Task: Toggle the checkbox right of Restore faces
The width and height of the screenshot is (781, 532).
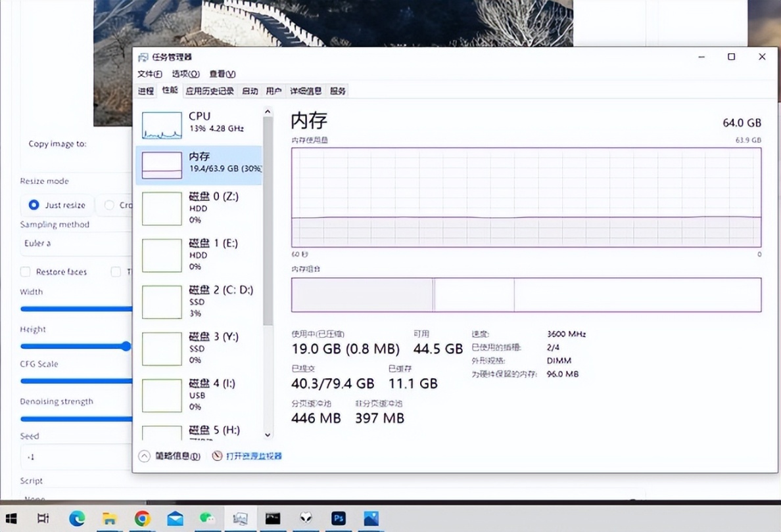Action: coord(116,272)
